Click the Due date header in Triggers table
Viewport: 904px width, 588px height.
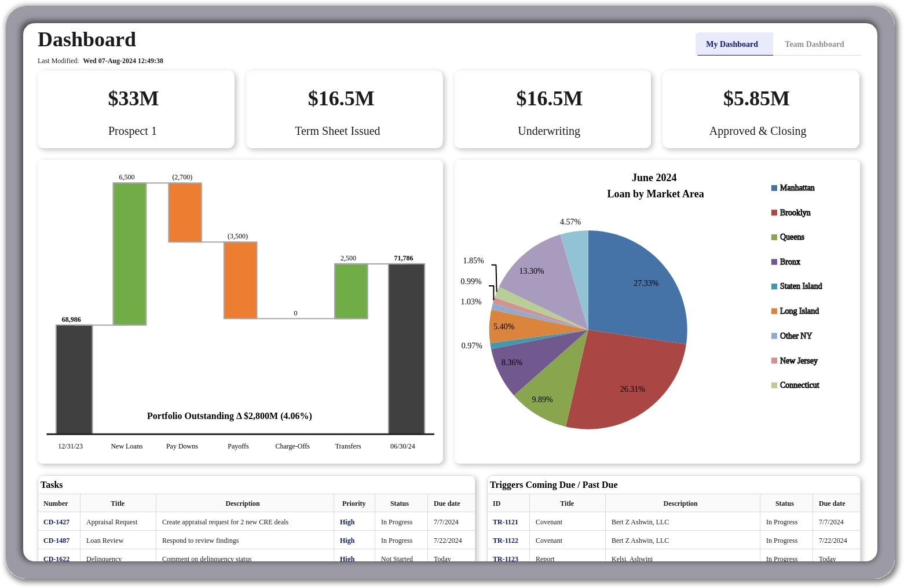coord(832,504)
